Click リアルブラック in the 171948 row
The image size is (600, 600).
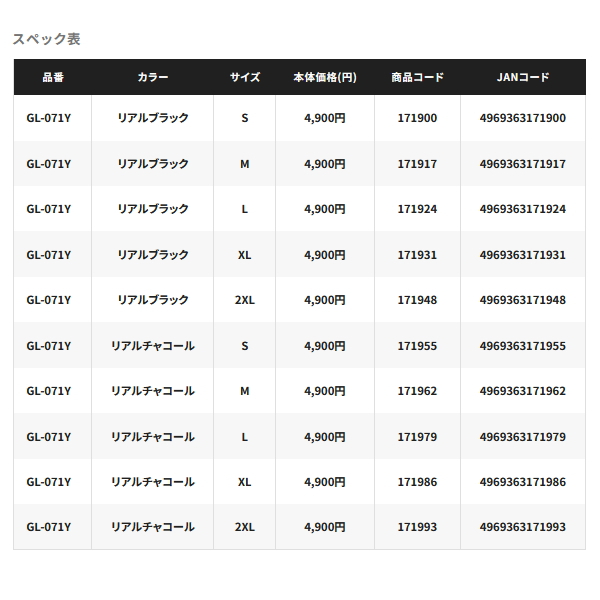(x=153, y=300)
